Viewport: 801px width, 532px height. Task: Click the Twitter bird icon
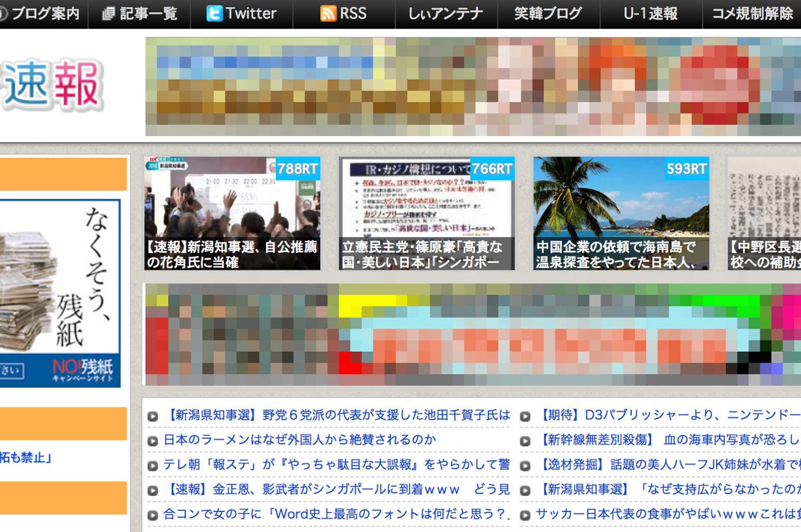215,13
